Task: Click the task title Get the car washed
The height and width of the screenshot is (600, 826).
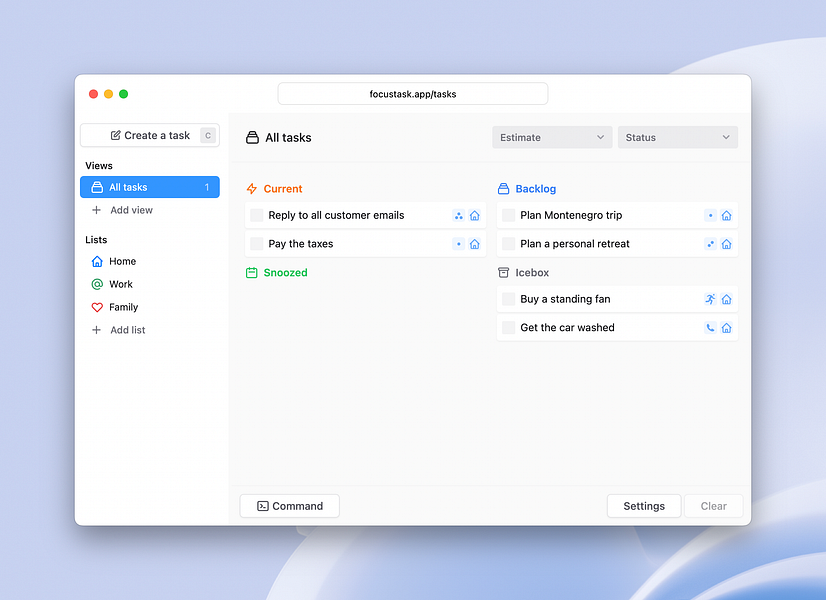Action: pyautogui.click(x=567, y=328)
